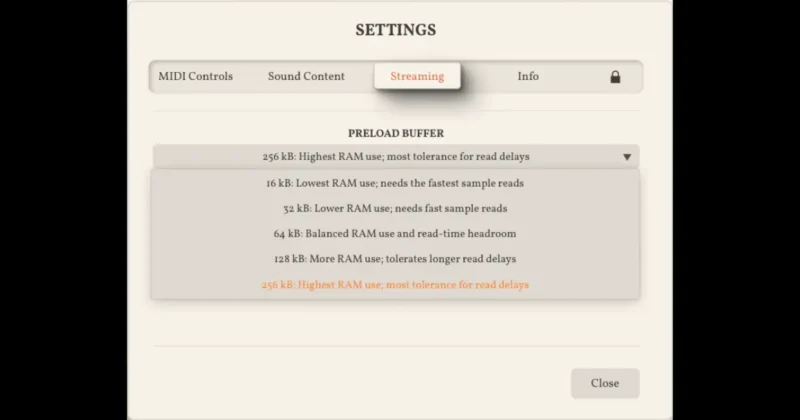Click the padlock icon in the tab bar
The width and height of the screenshot is (800, 420).
[615, 77]
